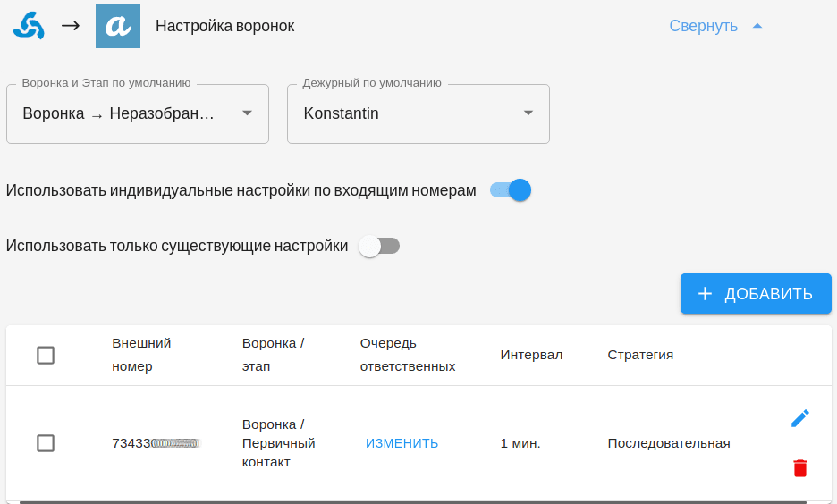Click the Настройка воронок heading
837x504 pixels.
pos(224,26)
